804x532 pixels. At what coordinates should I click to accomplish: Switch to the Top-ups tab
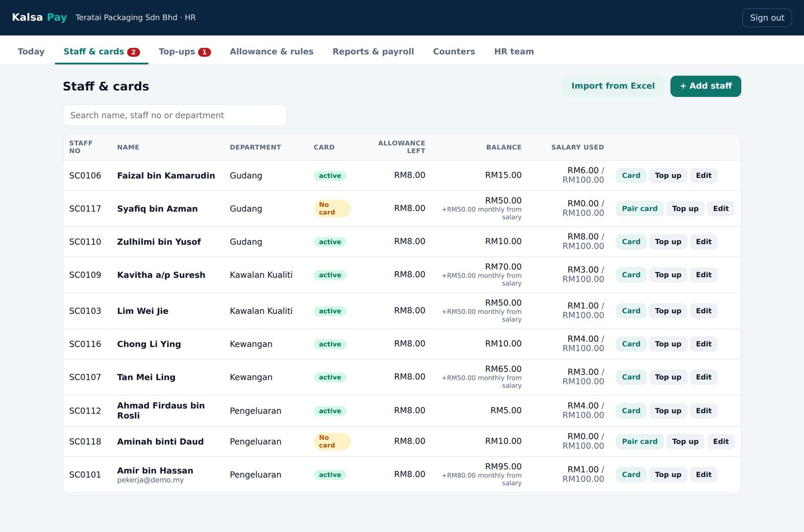click(x=184, y=51)
